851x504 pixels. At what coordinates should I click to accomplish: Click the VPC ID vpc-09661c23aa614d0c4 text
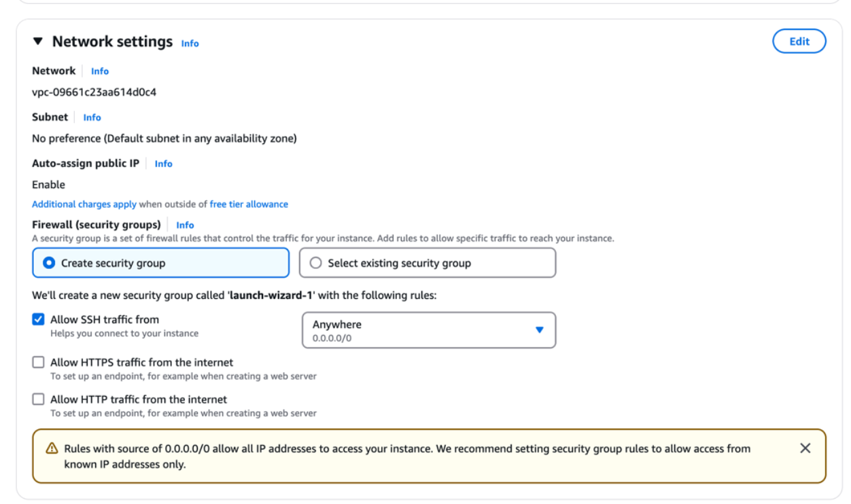[x=94, y=92]
